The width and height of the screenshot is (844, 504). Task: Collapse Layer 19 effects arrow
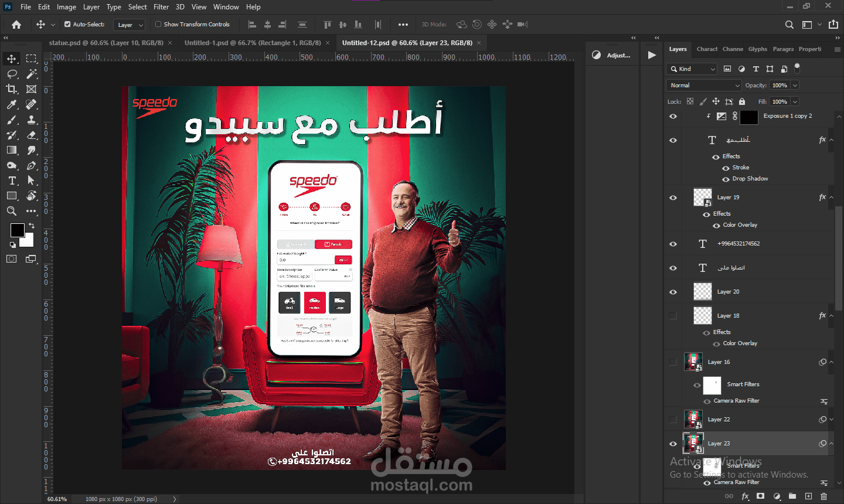tap(831, 197)
